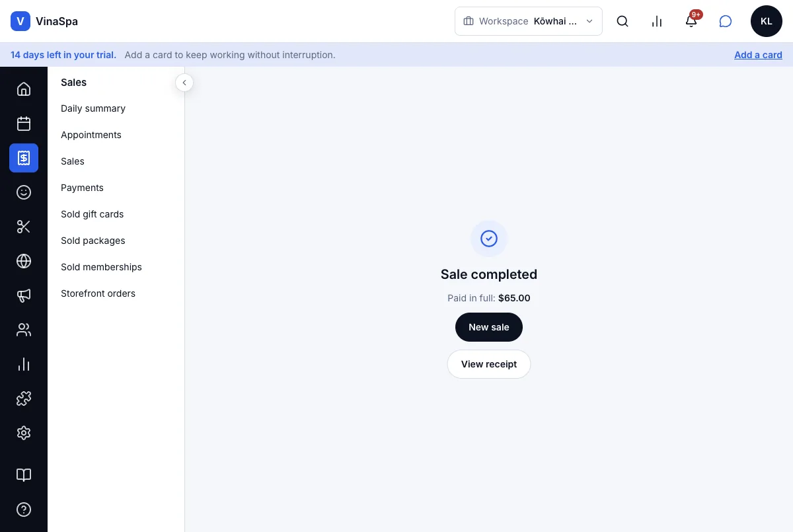
Task: Open the Clients smiley icon
Action: (24, 192)
